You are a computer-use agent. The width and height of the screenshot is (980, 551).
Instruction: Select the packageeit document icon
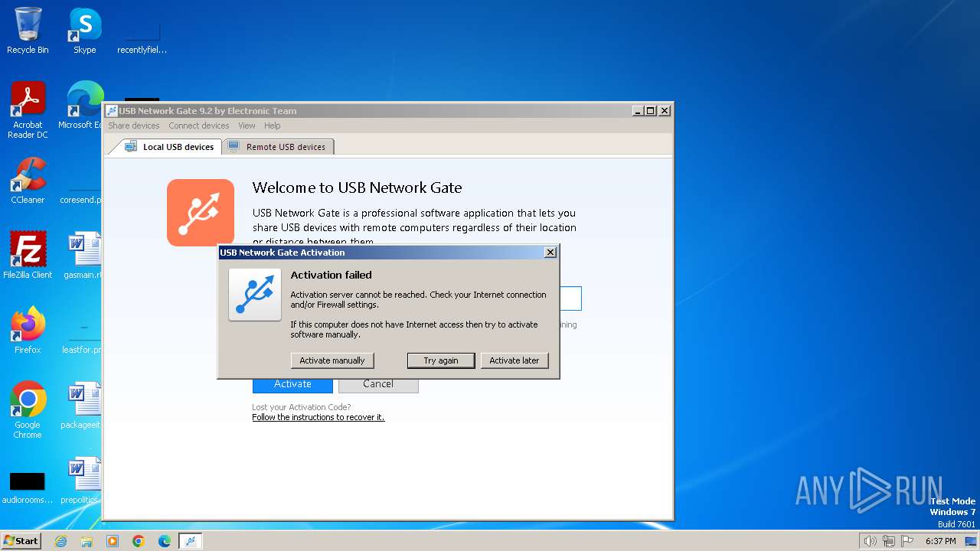pyautogui.click(x=83, y=406)
